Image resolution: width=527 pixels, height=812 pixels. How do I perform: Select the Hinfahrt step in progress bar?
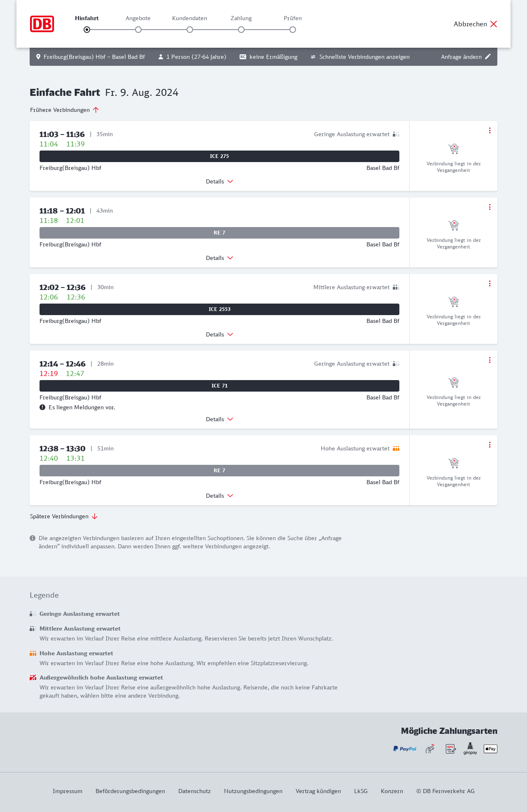pyautogui.click(x=87, y=30)
